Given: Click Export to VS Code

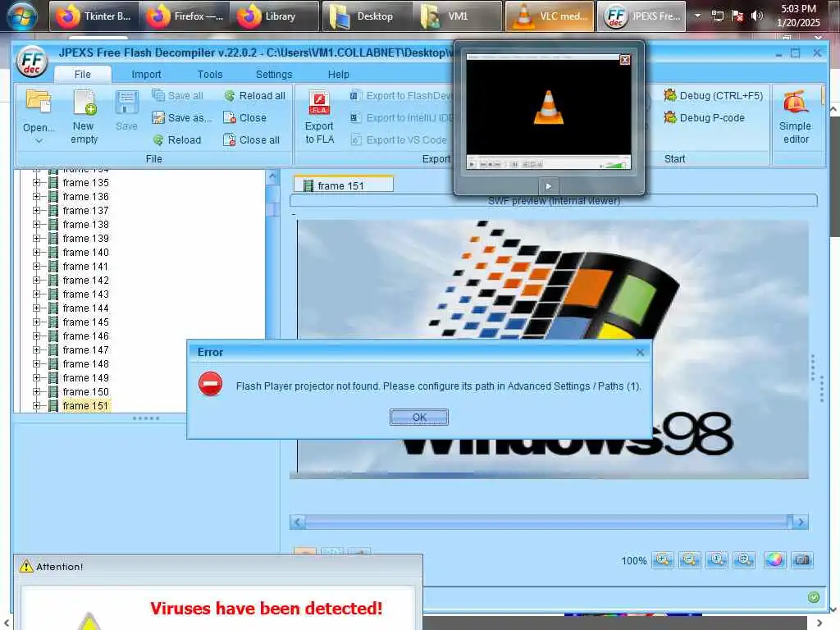Looking at the screenshot, I should coord(399,139).
